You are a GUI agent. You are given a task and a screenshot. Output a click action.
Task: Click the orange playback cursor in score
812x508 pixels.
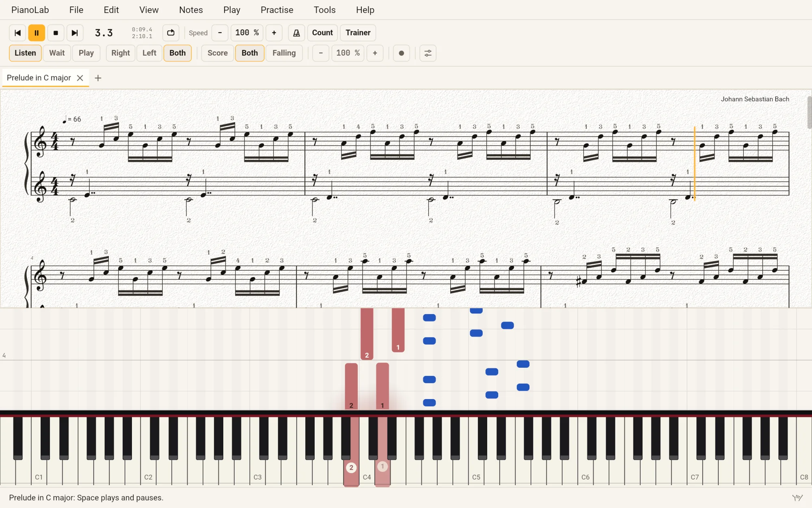695,163
